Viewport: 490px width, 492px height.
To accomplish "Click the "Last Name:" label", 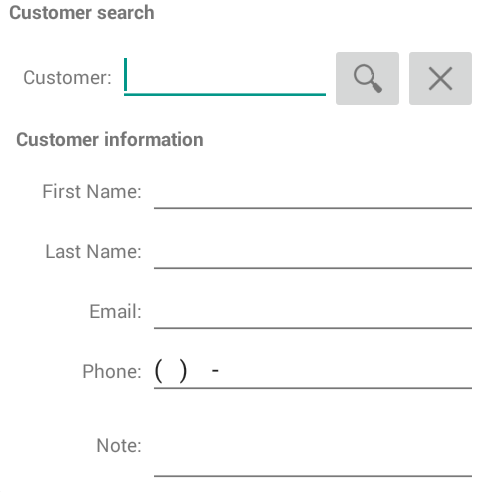I will 93,252.
